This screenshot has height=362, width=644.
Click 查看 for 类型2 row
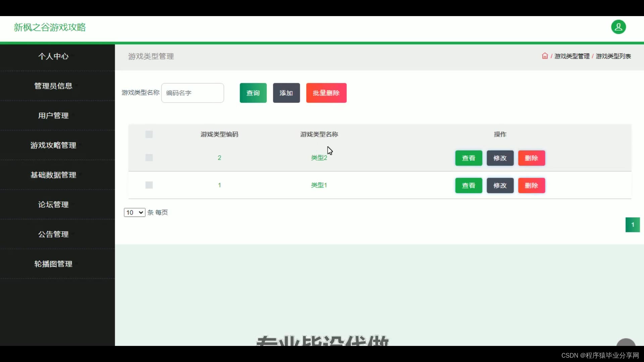(468, 158)
